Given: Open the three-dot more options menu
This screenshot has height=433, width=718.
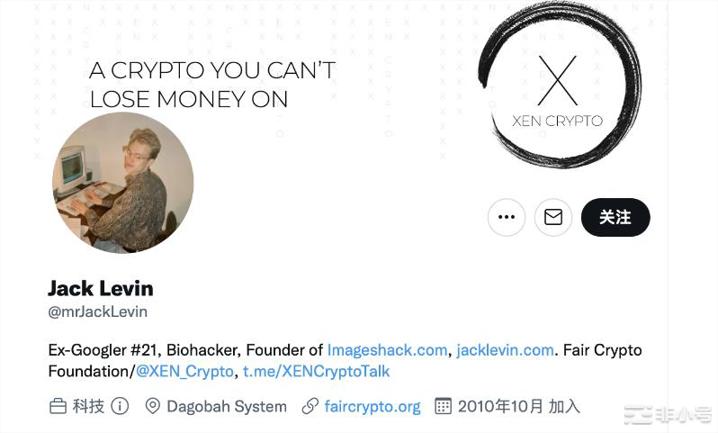Looking at the screenshot, I should (506, 217).
